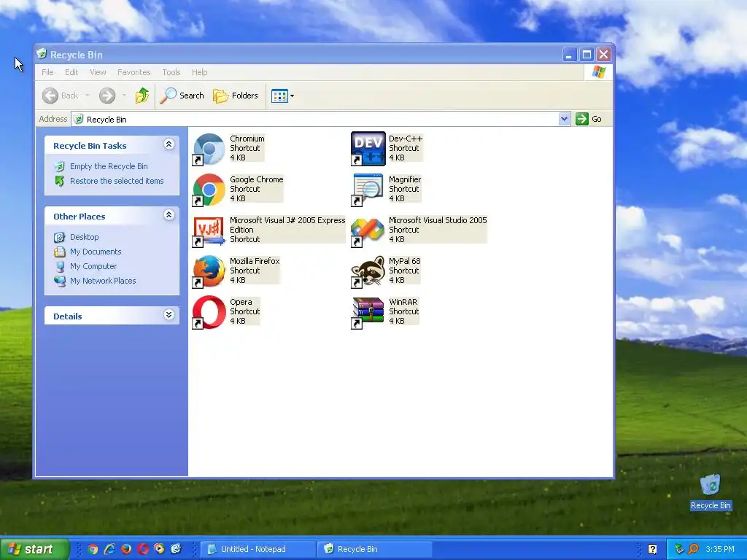This screenshot has height=560, width=747.
Task: Select the 'Mozilla Firefox' file name text
Action: click(255, 261)
